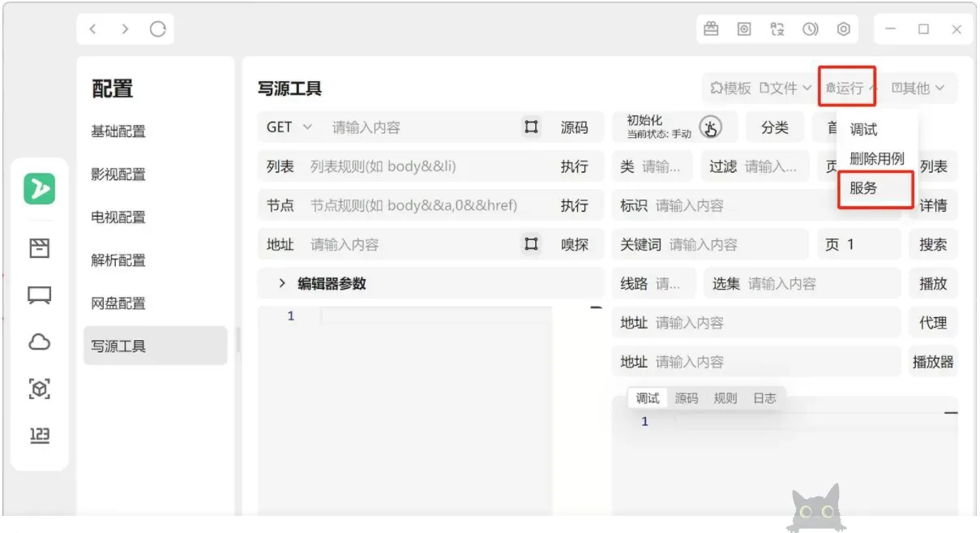980x533 pixels.
Task: Select 影视配置 in the config list
Action: [118, 174]
